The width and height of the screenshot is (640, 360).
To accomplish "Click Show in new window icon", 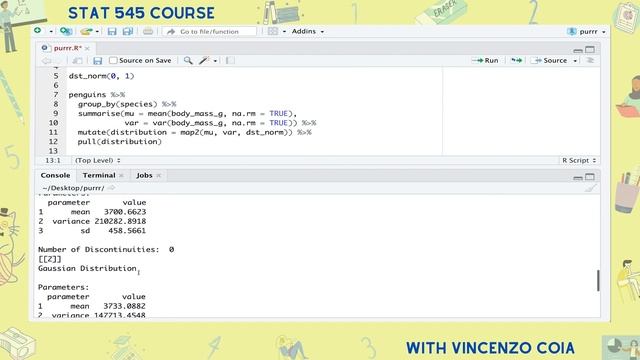I will point(77,61).
